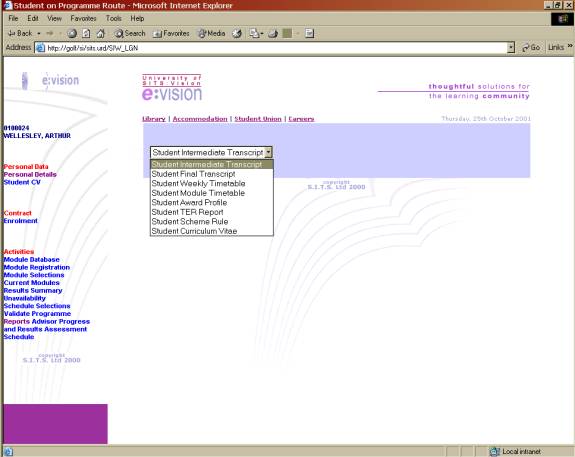Click the Discuss icon at toolbar end
The height and width of the screenshot is (457, 575).
point(310,33)
